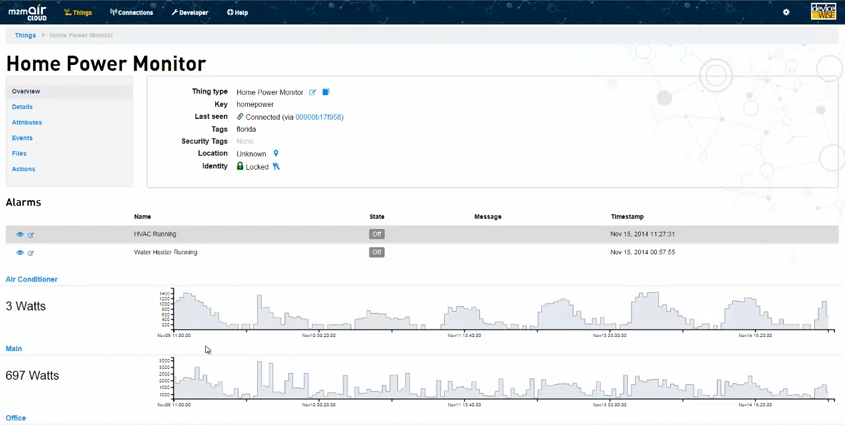Screen dimensions: 845x425
Task: Toggle the HVAC Running Off state badge
Action: tap(376, 234)
